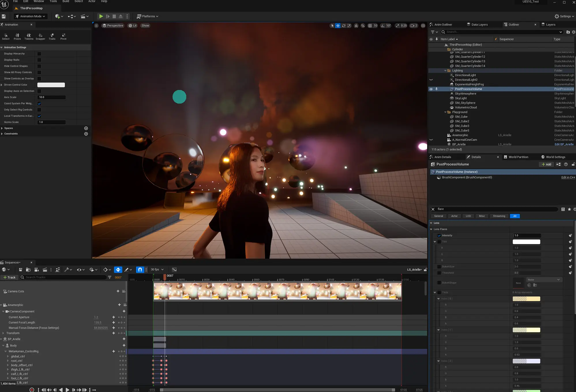Click the Add component button
Screen dimensions: 576x392
546,164
